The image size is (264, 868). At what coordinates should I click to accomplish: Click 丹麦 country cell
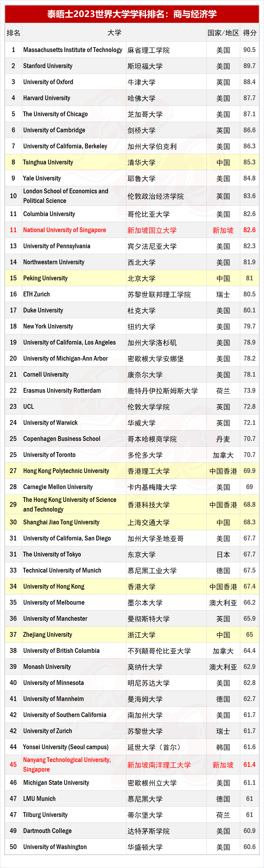223,439
